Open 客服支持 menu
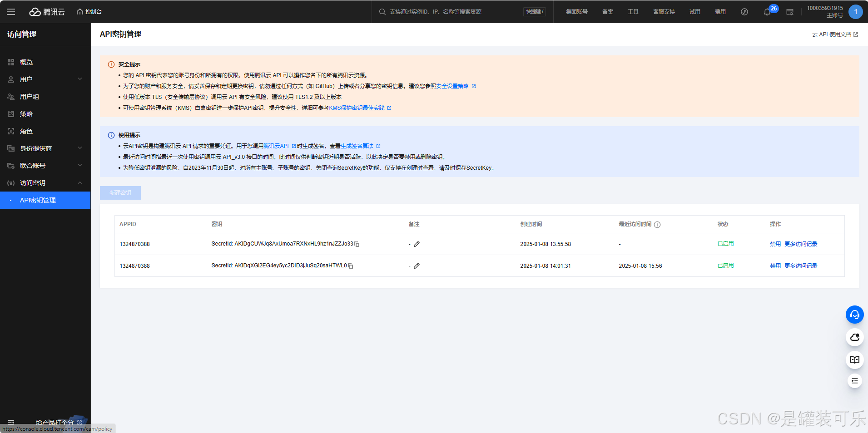This screenshot has width=868, height=433. pos(664,12)
